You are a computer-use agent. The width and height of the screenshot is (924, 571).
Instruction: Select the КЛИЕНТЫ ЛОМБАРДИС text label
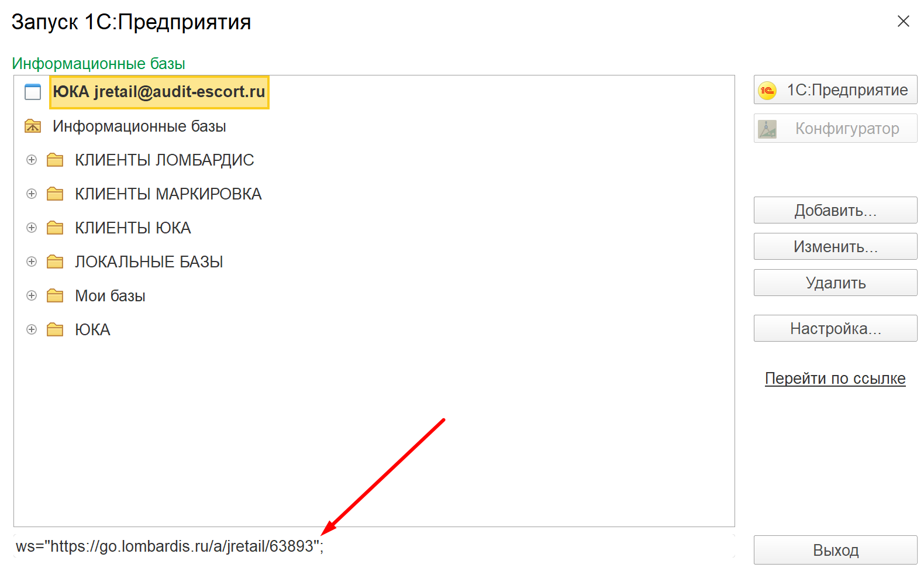[164, 160]
